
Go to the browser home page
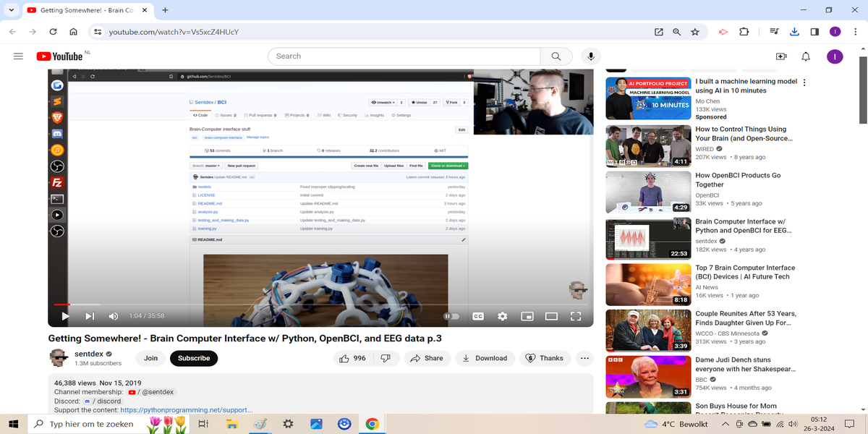[x=73, y=32]
